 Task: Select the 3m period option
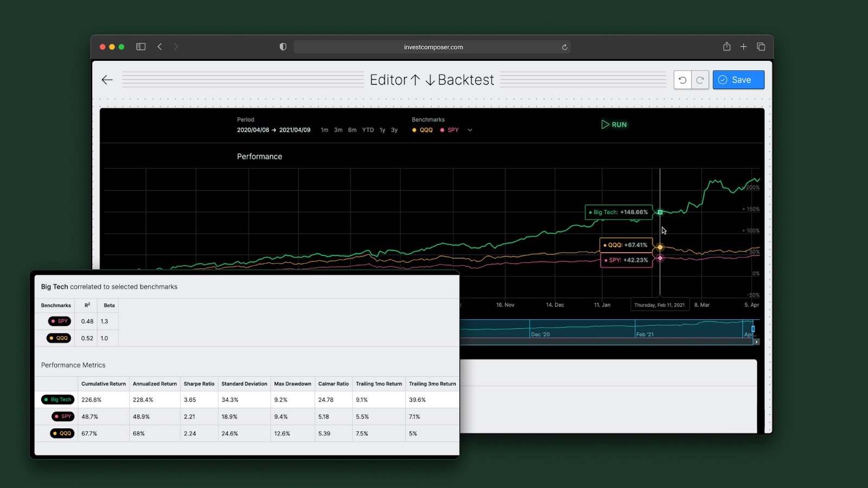[x=338, y=130]
